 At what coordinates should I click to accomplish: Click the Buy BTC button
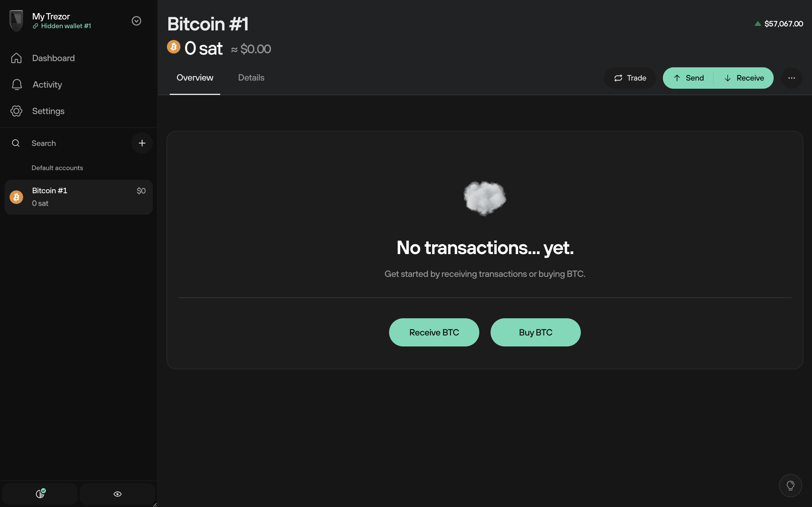[x=535, y=332]
